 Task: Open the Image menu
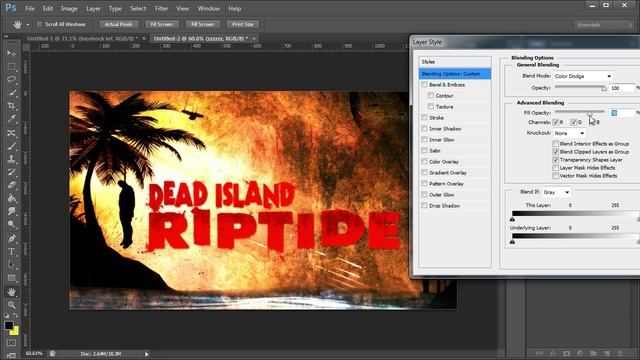coord(69,8)
